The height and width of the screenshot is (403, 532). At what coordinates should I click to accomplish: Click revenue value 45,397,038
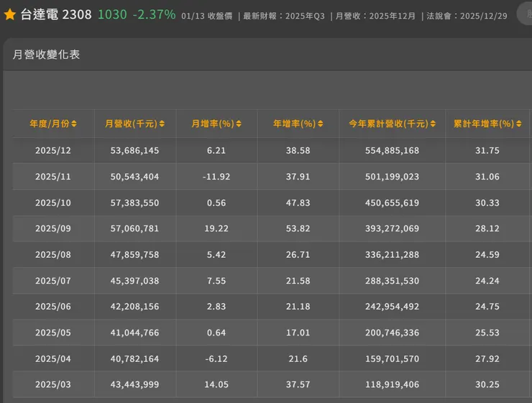pyautogui.click(x=134, y=281)
